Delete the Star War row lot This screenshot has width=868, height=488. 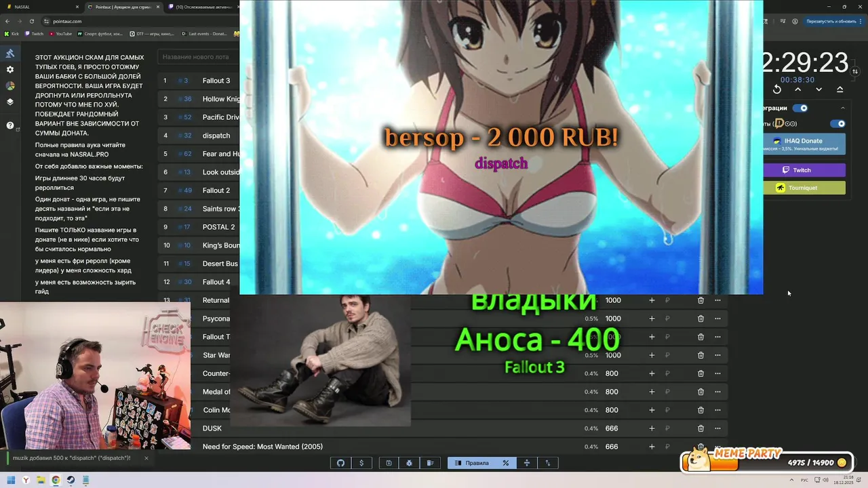(x=701, y=355)
